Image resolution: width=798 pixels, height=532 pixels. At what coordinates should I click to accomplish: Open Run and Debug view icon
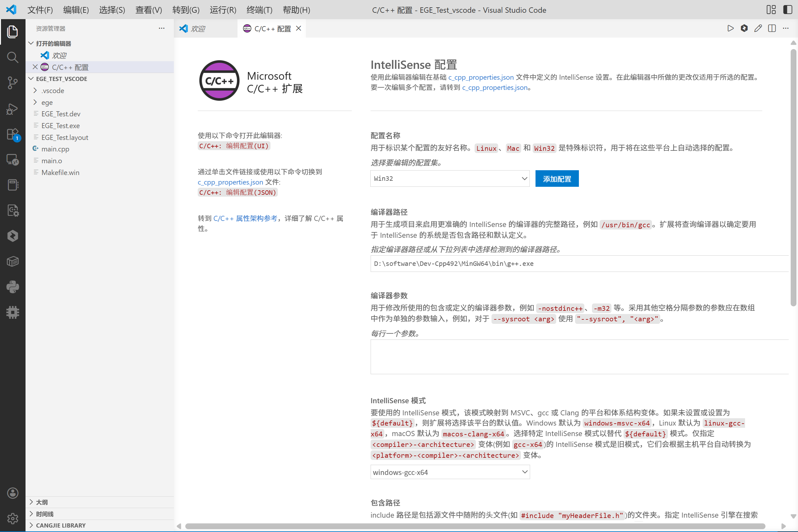12,109
